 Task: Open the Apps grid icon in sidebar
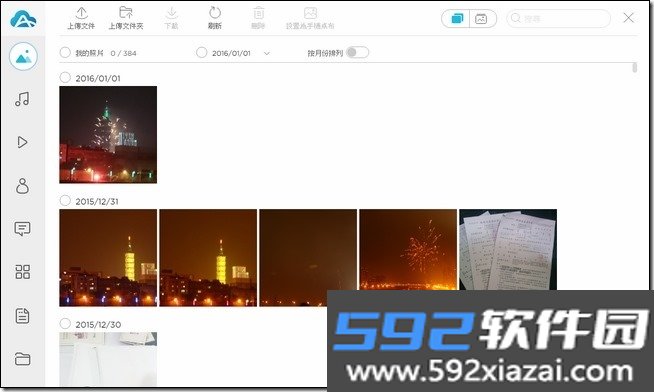point(23,272)
